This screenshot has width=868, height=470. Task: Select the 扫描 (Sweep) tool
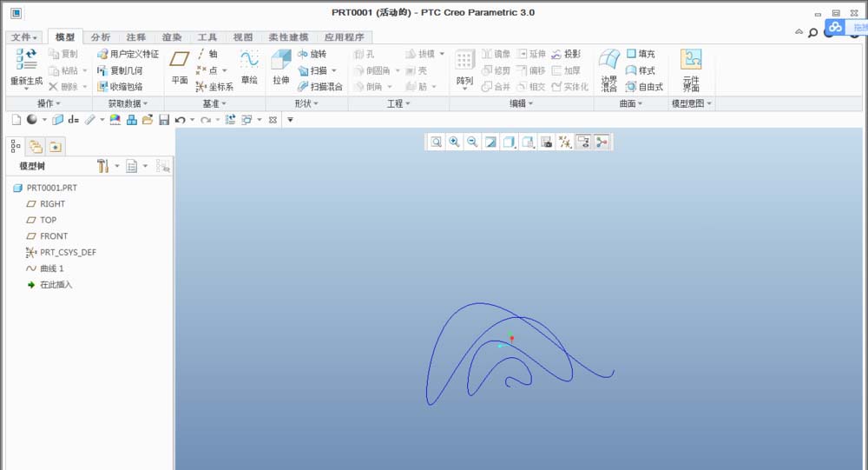pyautogui.click(x=312, y=70)
